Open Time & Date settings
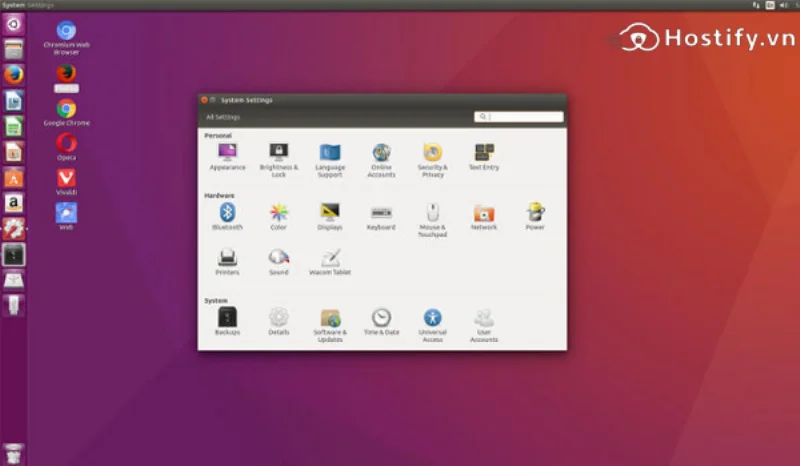 coord(381,322)
